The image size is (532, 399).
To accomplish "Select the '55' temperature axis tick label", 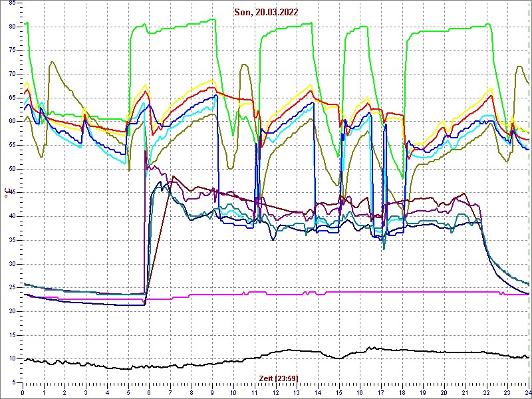I will [x=11, y=146].
